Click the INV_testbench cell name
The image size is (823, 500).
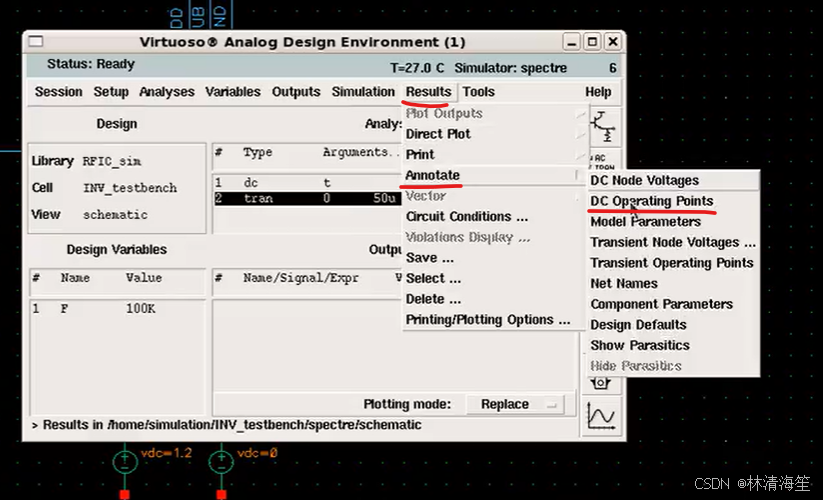(x=130, y=188)
